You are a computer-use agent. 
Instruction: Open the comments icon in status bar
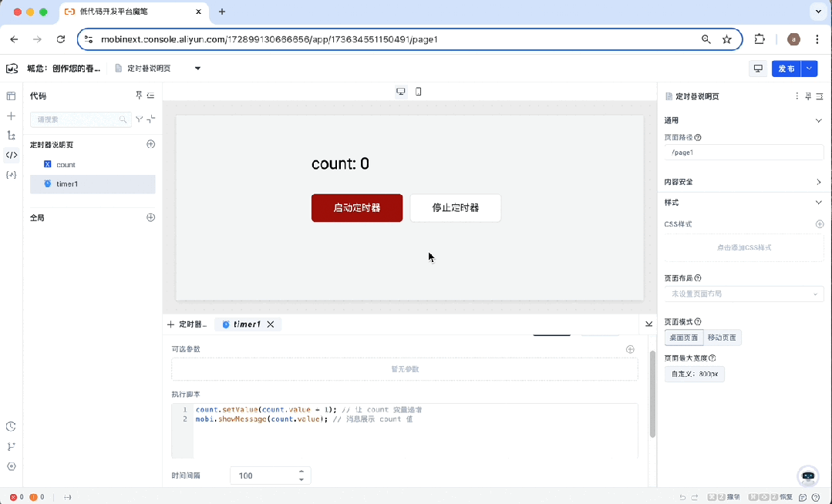[803, 497]
